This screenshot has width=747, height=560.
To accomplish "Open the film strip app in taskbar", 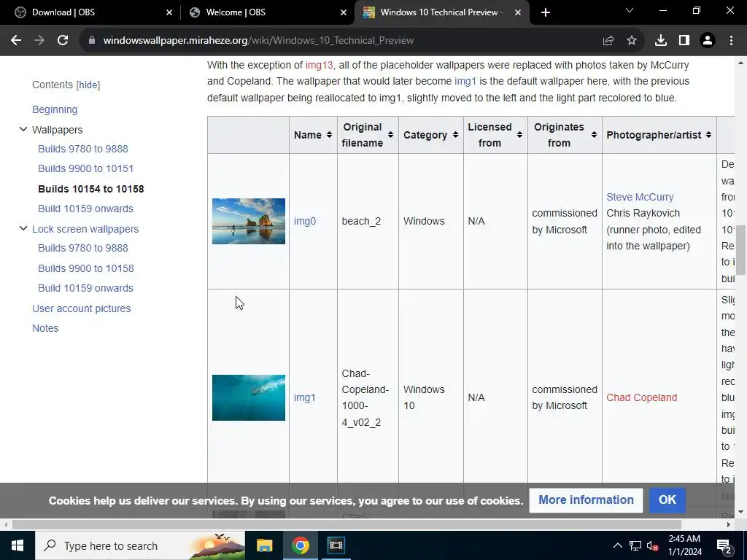I will tap(336, 545).
